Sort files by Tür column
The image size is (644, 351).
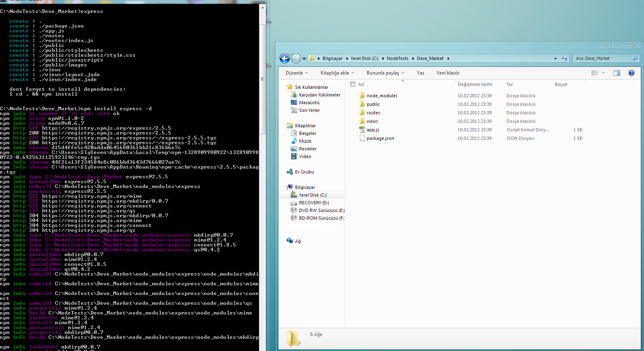tap(509, 84)
